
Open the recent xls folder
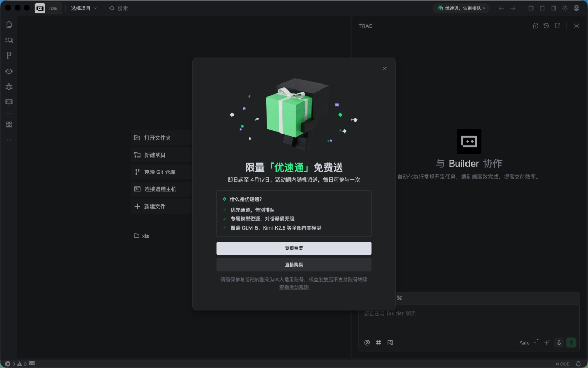tap(142, 236)
